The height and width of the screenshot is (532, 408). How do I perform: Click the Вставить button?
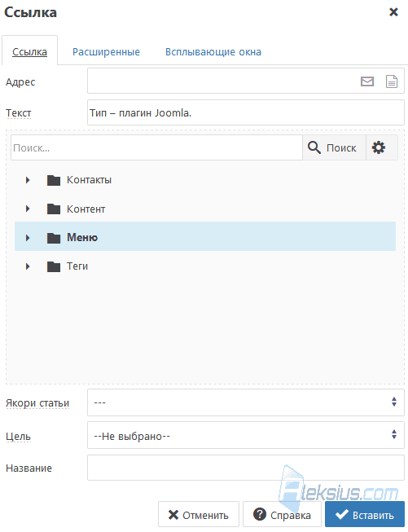[x=365, y=514]
